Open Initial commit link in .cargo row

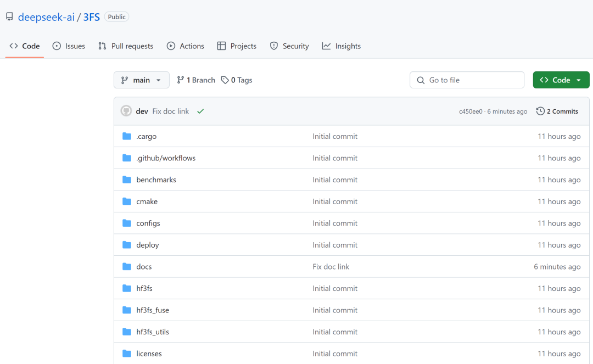(335, 136)
